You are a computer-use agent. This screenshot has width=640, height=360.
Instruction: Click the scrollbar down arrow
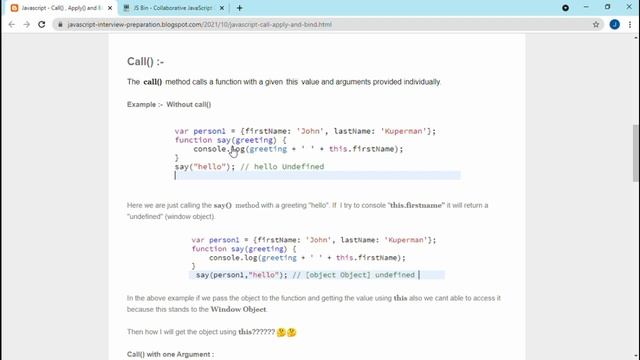[x=636, y=356]
